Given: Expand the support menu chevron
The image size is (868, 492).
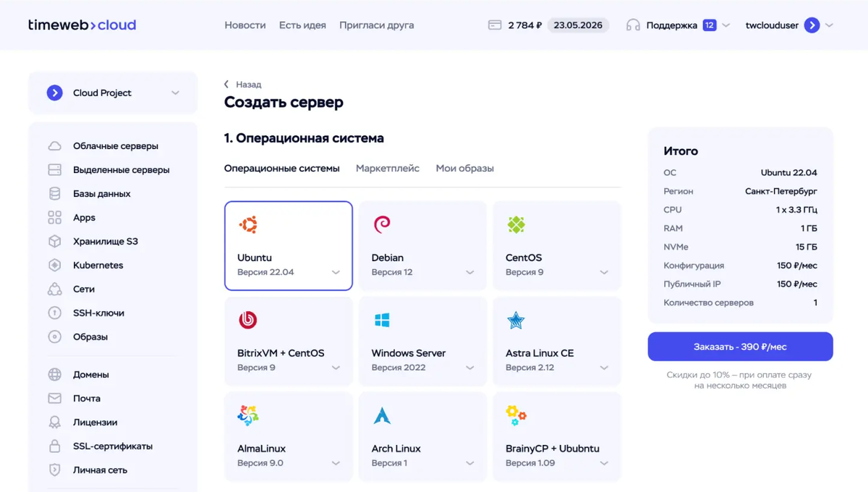Looking at the screenshot, I should 726,25.
